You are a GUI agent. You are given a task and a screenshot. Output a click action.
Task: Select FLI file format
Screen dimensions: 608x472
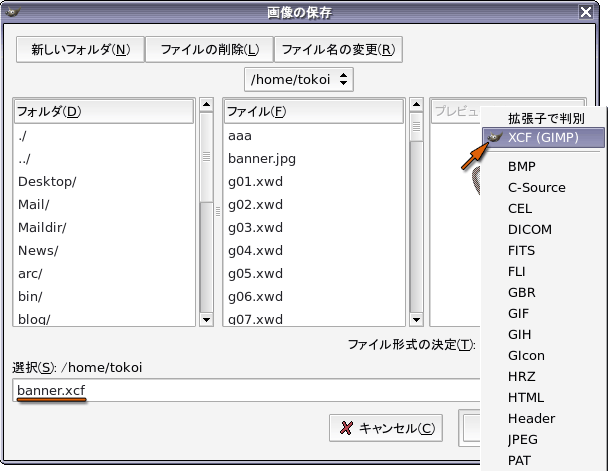click(544, 271)
